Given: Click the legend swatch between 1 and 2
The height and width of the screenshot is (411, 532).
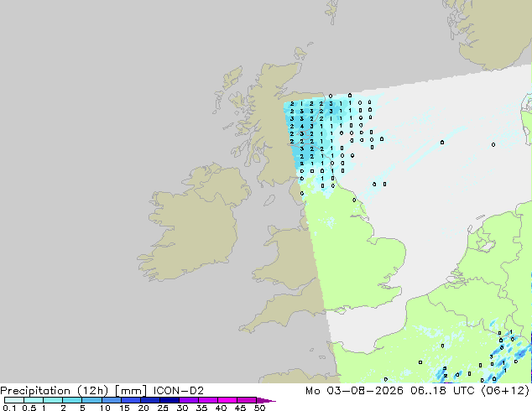Looking at the screenshot, I should (x=53, y=400).
